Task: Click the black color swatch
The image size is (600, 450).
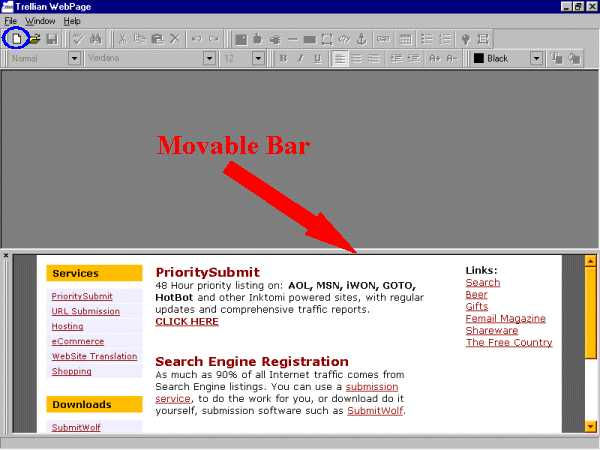Action: tap(479, 59)
